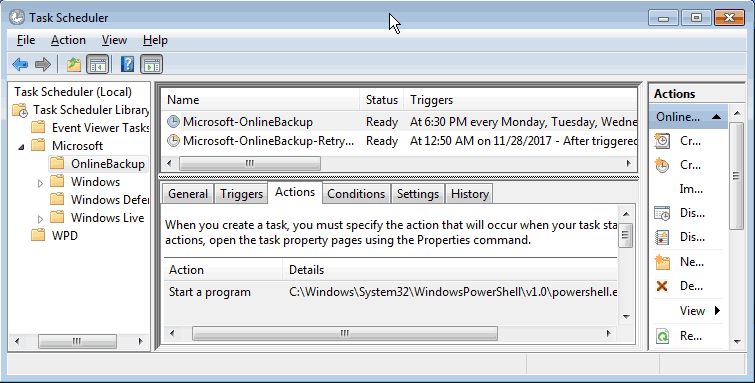Viewport: 755px width, 383px height.
Task: Click the task list horizontal scrollbar thumb
Action: (x=249, y=164)
